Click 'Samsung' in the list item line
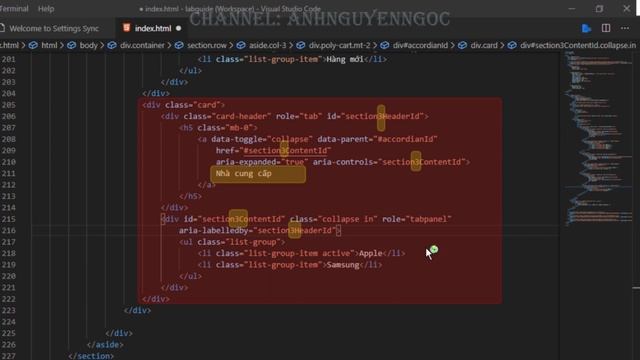Image resolution: width=640 pixels, height=360 pixels. tap(343, 265)
